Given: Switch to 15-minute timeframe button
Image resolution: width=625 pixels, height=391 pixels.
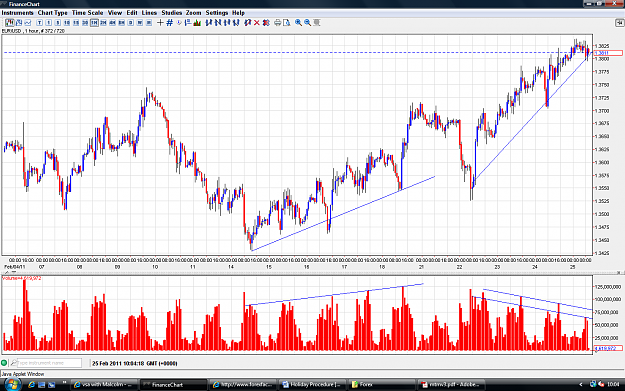Looking at the screenshot, I should click(x=76, y=23).
